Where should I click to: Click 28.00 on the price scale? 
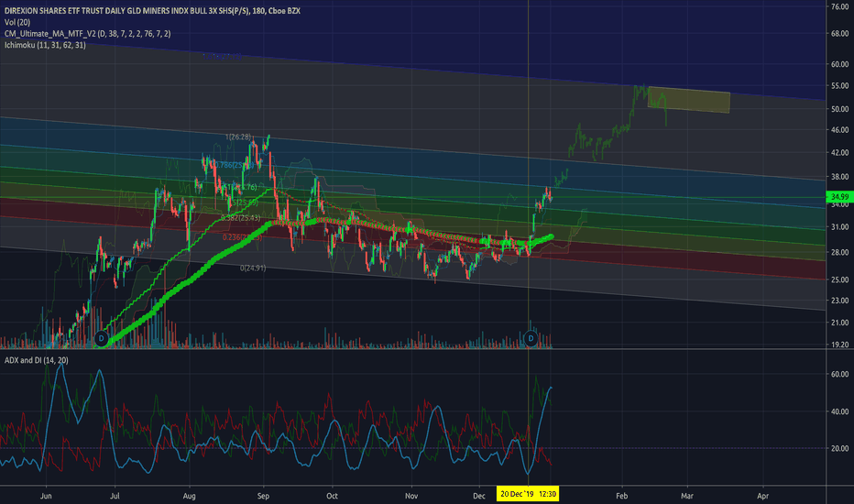point(840,252)
